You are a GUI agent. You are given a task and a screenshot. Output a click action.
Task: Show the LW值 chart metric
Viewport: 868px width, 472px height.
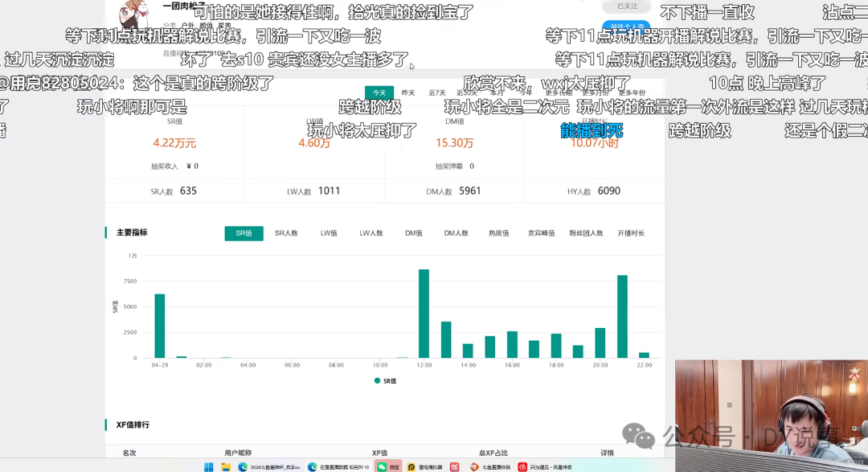(x=329, y=233)
